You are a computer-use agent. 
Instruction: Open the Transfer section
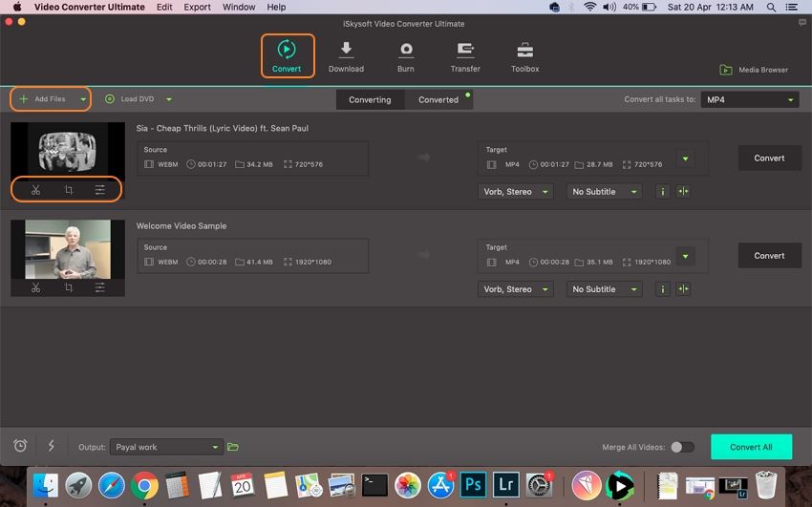(x=465, y=57)
